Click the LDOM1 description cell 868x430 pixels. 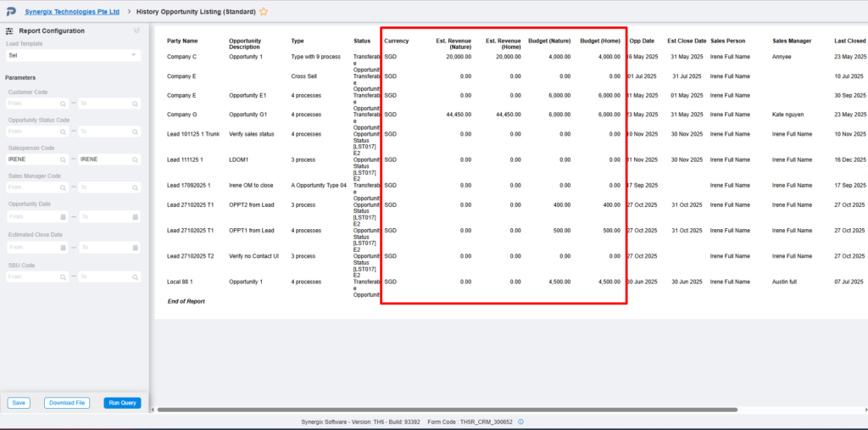(x=238, y=159)
